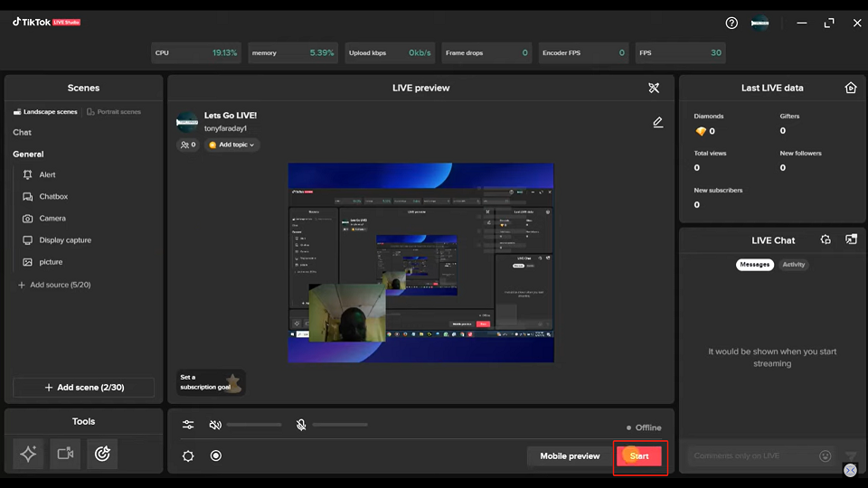The image size is (868, 488).
Task: Open the profile avatar in title bar
Action: [759, 23]
